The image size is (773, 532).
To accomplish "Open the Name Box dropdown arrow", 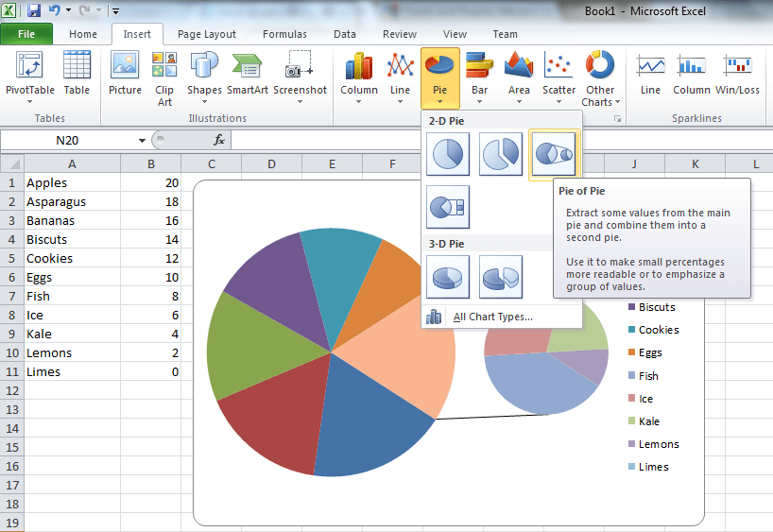I will coord(142,141).
